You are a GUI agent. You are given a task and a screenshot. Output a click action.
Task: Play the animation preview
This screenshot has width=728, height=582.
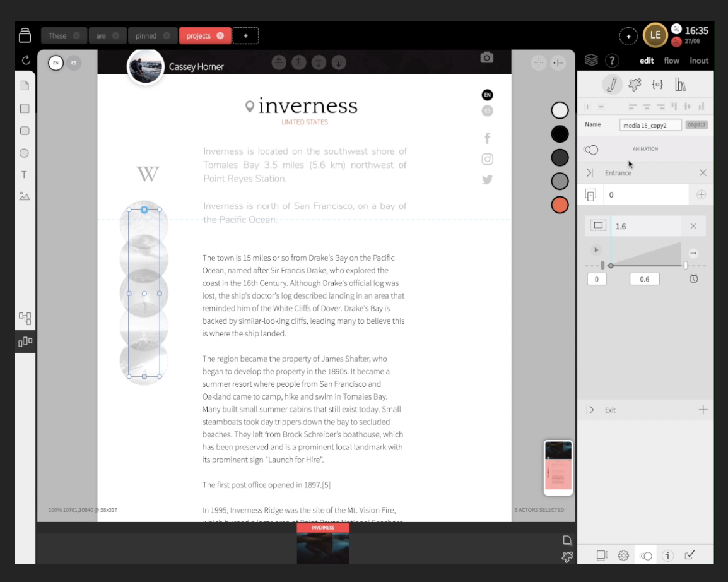[x=596, y=250]
